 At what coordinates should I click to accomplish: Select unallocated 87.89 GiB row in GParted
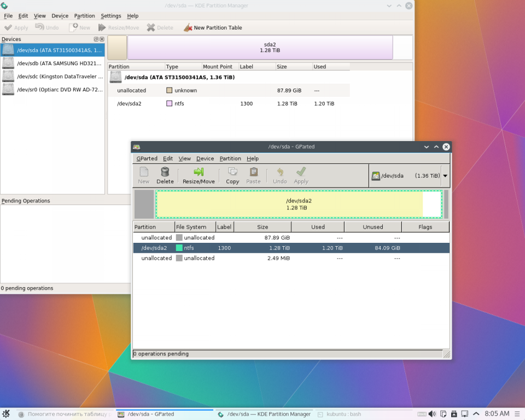pos(291,237)
